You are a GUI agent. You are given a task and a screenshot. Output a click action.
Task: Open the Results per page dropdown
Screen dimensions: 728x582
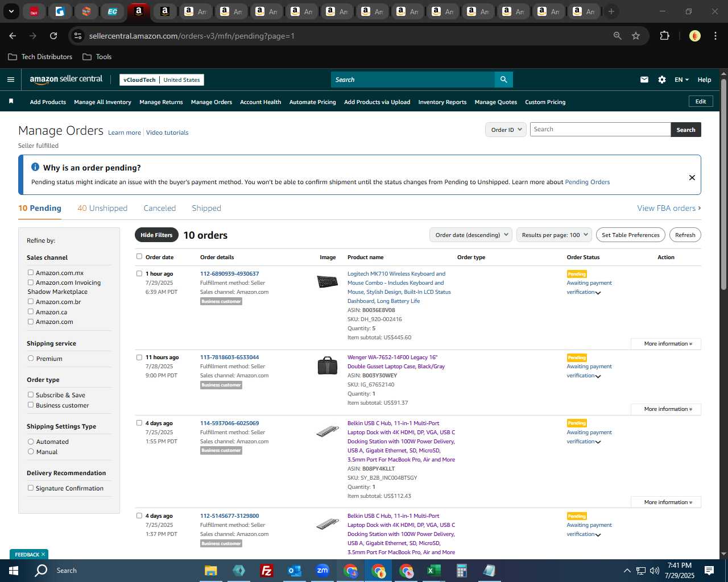554,235
